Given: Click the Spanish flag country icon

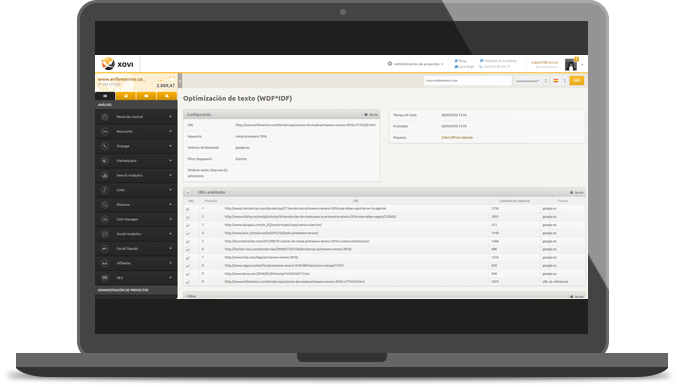Looking at the screenshot, I should pyautogui.click(x=556, y=80).
